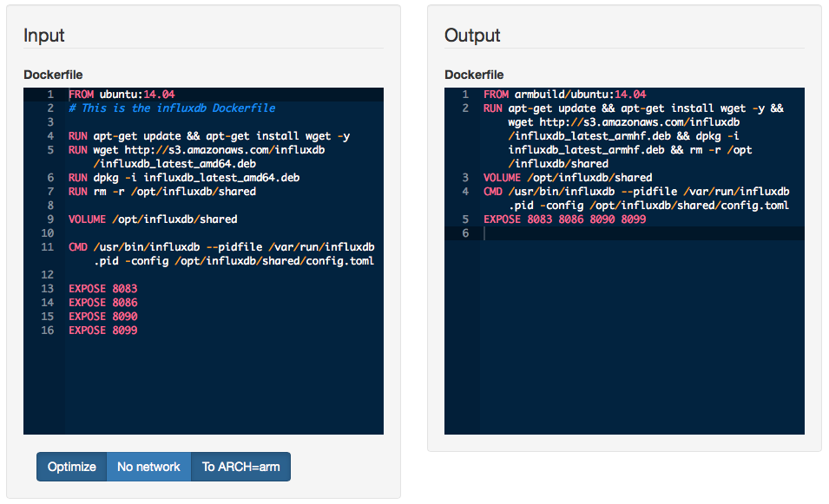Click the output VOLUME /opt/influxdb/shared line

pyautogui.click(x=568, y=178)
